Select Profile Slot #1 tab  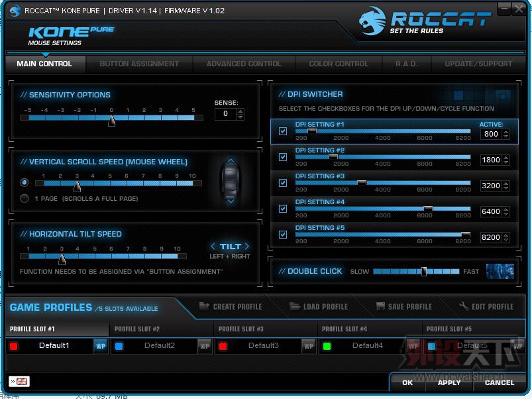57,329
